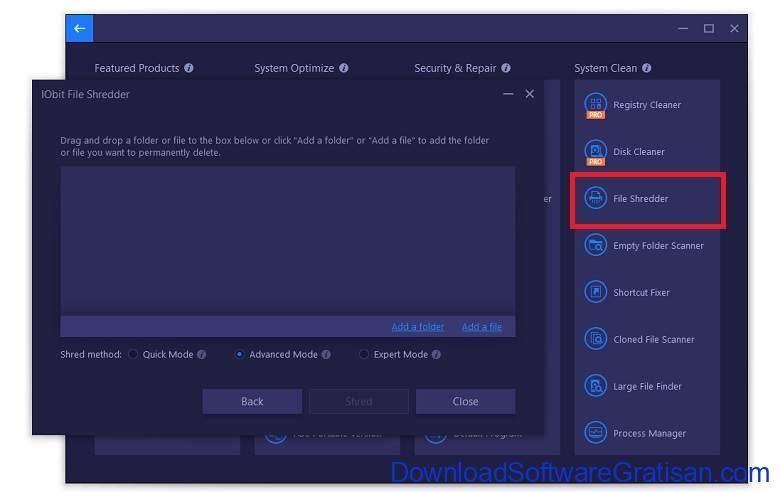Image resolution: width=780 pixels, height=492 pixels.
Task: Show Advanced Mode info tooltip icon
Action: 326,354
